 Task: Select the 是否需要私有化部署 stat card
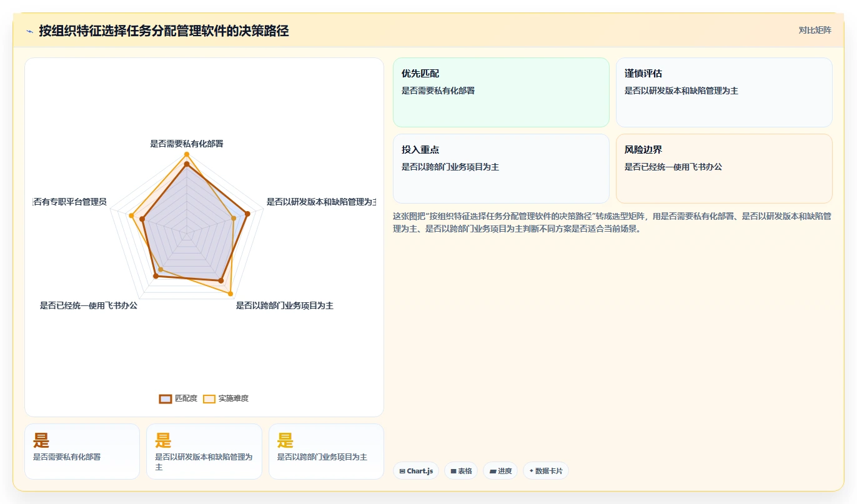pyautogui.click(x=82, y=452)
